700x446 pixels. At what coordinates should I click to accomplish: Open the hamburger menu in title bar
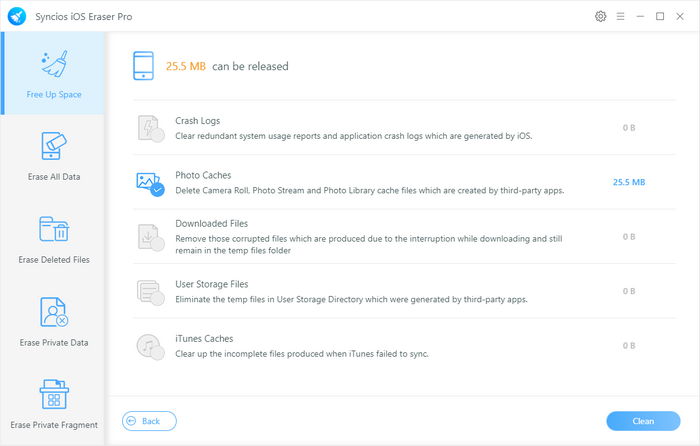(620, 17)
